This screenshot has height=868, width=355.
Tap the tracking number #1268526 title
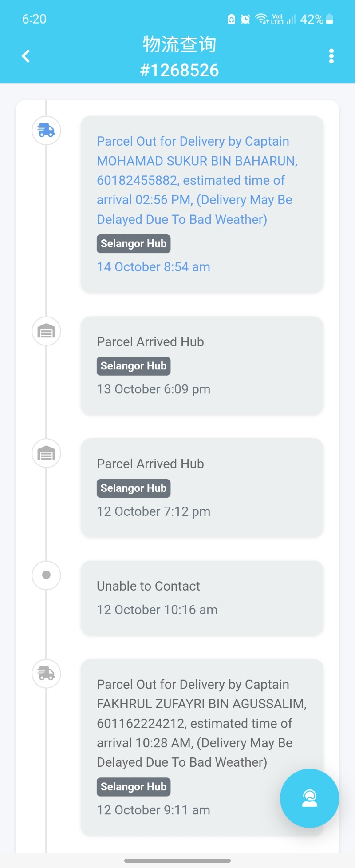click(179, 70)
